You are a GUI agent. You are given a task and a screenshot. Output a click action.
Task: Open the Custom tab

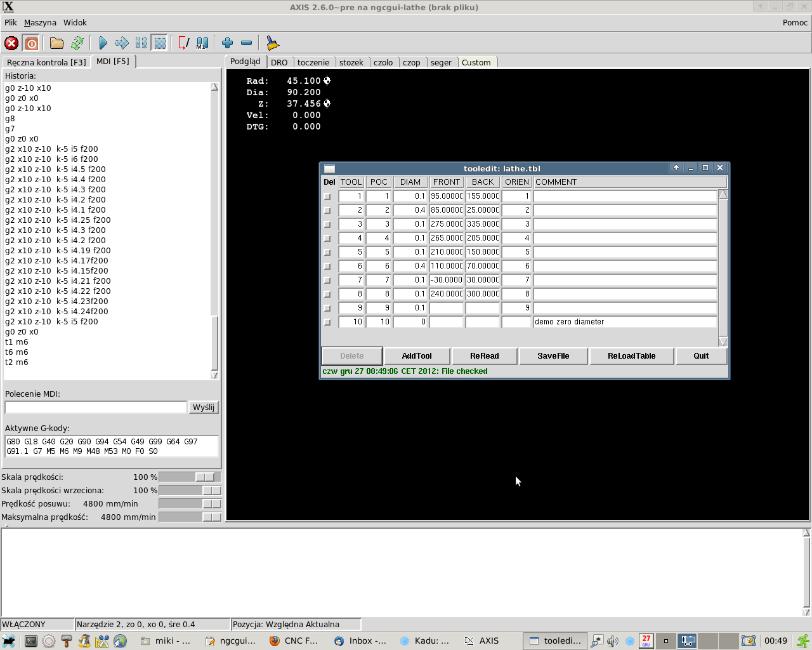click(476, 62)
